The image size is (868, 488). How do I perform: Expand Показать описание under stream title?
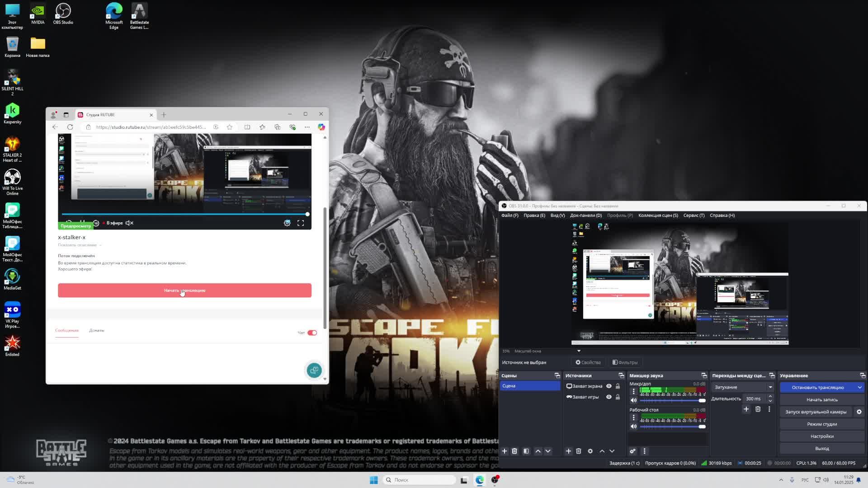[x=80, y=245]
